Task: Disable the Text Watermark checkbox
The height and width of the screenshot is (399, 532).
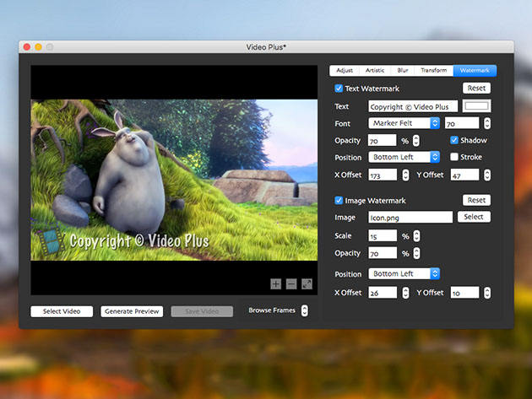Action: pos(339,89)
